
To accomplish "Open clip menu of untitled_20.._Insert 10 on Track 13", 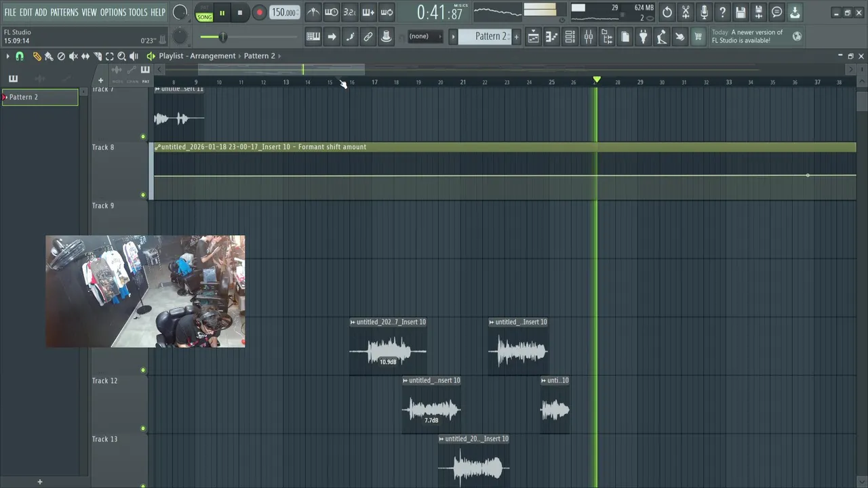I will (441, 439).
